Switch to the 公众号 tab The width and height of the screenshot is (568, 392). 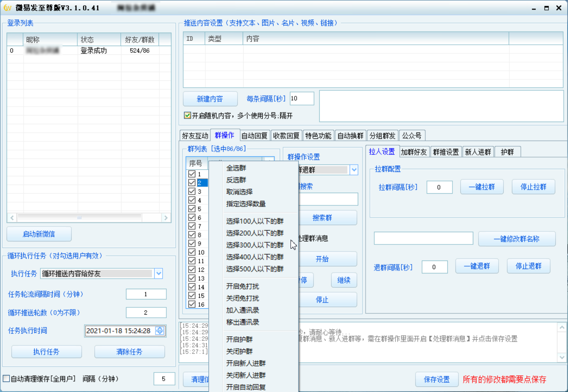(x=412, y=135)
